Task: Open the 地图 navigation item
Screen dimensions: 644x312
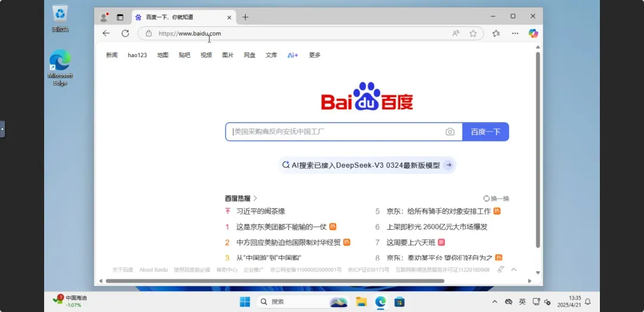Action: [163, 55]
